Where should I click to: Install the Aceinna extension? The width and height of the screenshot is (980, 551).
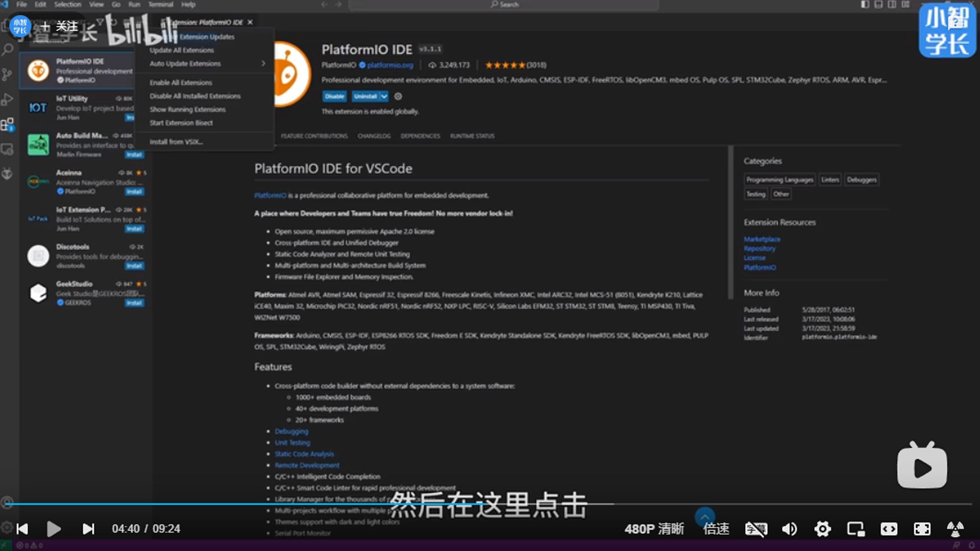134,192
